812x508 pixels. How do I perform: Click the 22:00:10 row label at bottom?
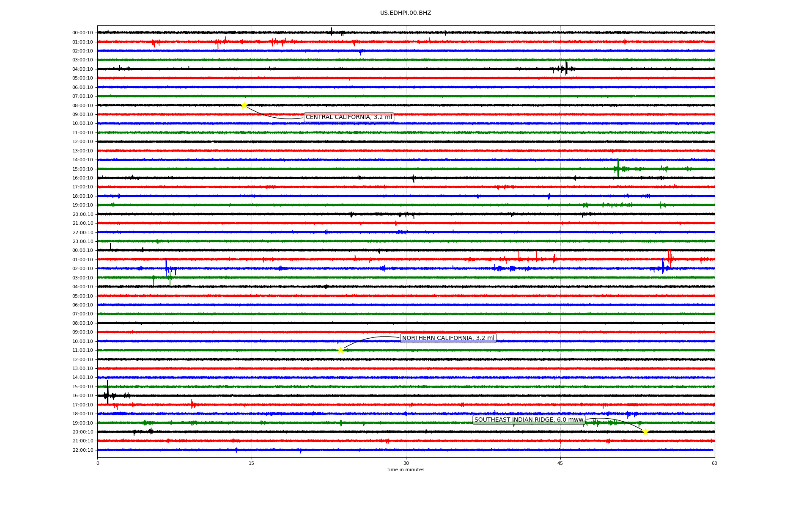coord(82,450)
